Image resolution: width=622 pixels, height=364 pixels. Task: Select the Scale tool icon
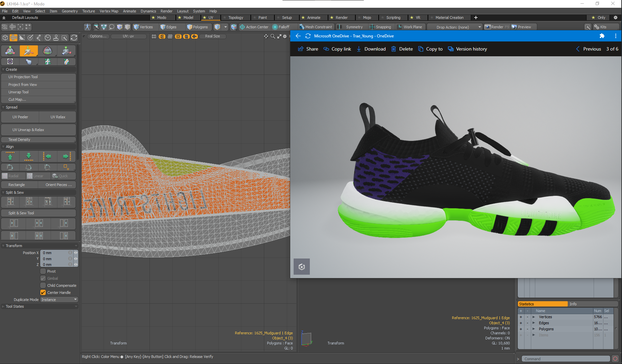coord(66,51)
